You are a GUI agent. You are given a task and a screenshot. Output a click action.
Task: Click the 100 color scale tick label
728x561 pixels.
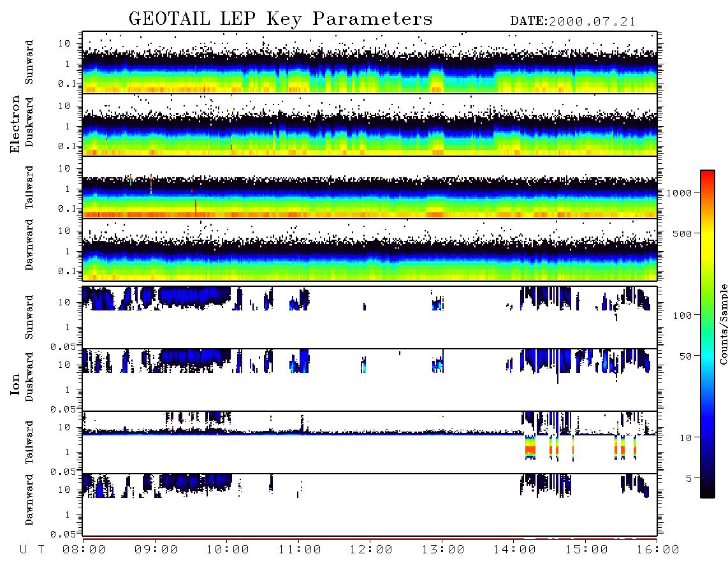[x=682, y=316]
